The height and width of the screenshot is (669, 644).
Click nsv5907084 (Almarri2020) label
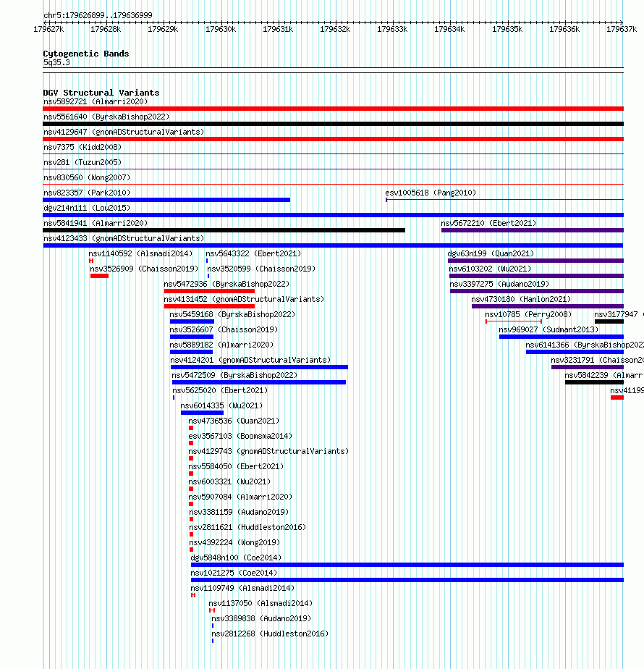240,497
